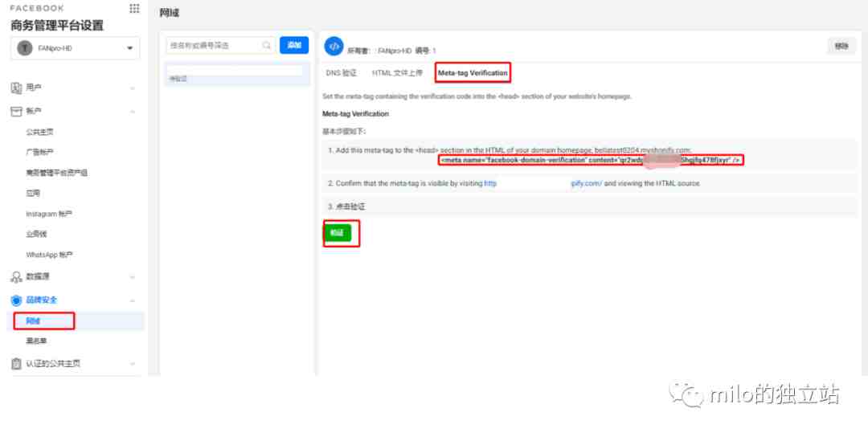Collapse the 帐户 section chevron
This screenshot has width=868, height=433.
pyautogui.click(x=133, y=112)
